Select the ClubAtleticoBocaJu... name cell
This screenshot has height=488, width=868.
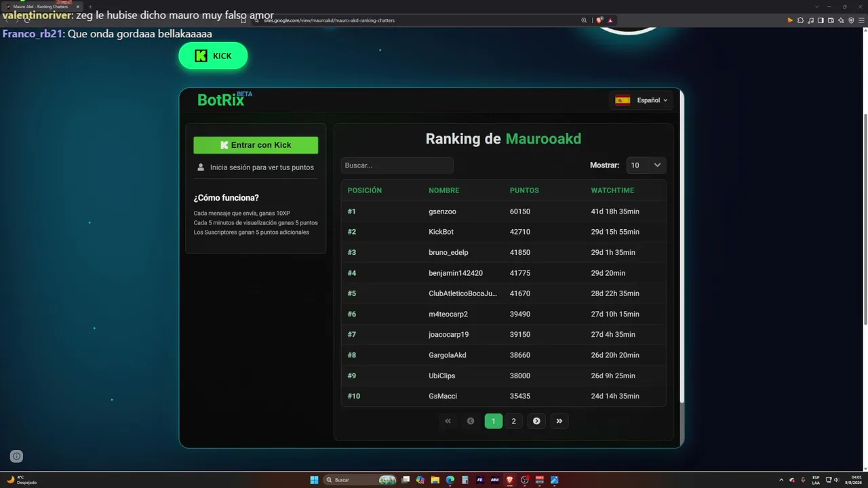click(x=462, y=293)
